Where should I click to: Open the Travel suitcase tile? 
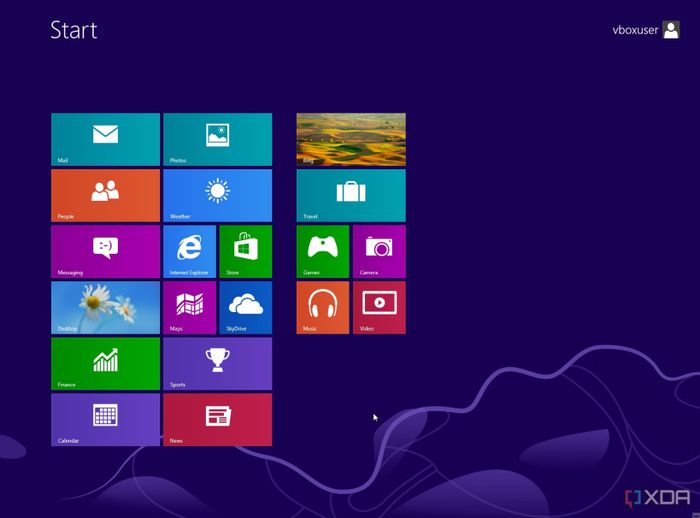pos(351,196)
